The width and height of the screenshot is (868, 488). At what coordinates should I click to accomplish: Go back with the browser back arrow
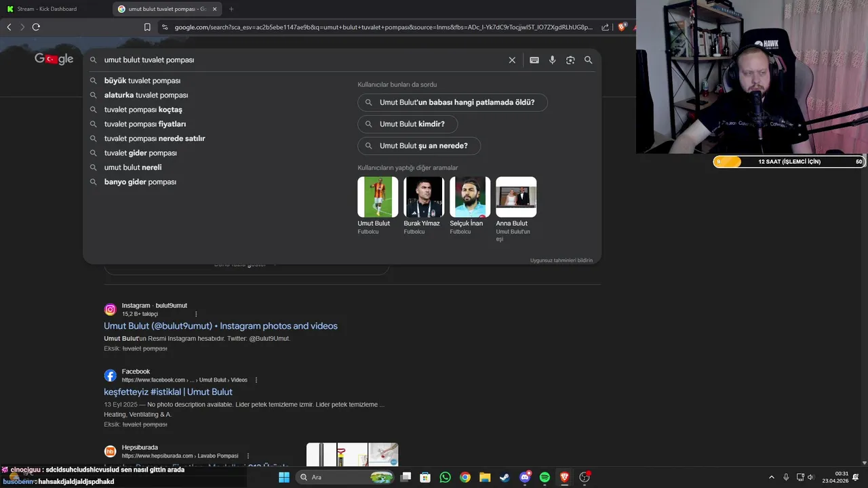point(9,27)
